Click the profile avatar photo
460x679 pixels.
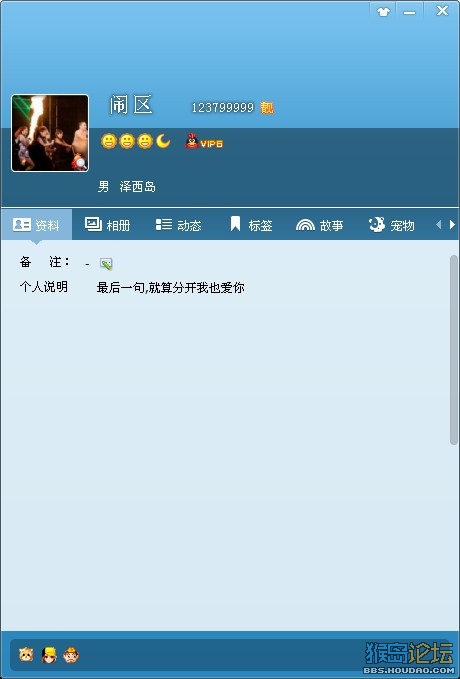coord(50,133)
